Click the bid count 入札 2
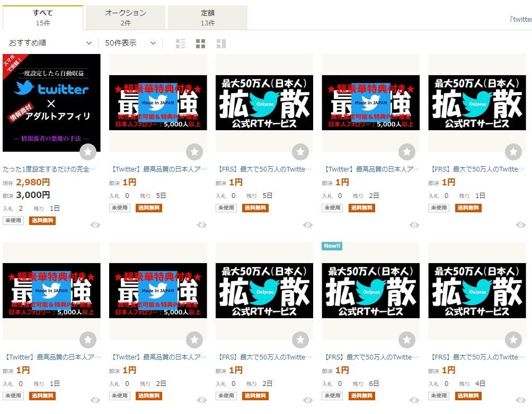This screenshot has height=414, width=532. point(13,208)
